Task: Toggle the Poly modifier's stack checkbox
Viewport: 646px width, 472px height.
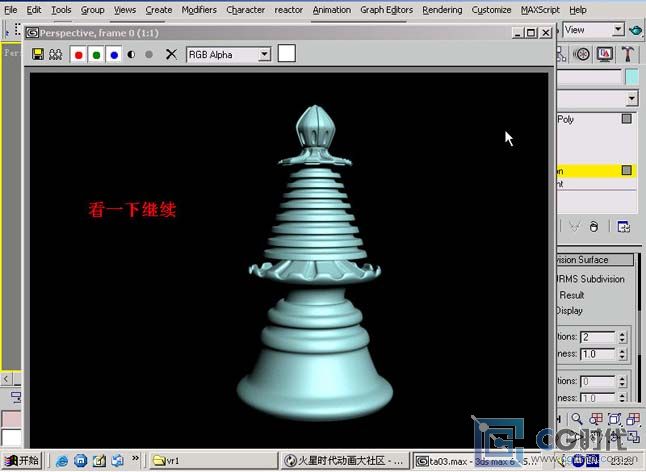Action: (x=626, y=119)
